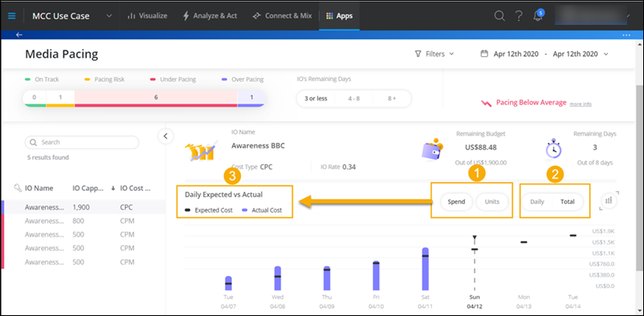The image size is (644, 316).
Task: Open the help question mark icon
Action: click(x=519, y=16)
